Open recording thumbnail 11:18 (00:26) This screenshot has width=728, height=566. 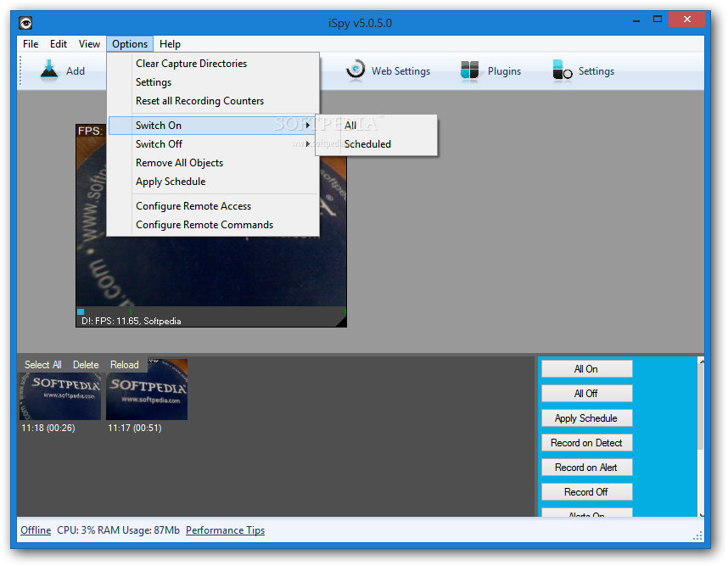(60, 396)
